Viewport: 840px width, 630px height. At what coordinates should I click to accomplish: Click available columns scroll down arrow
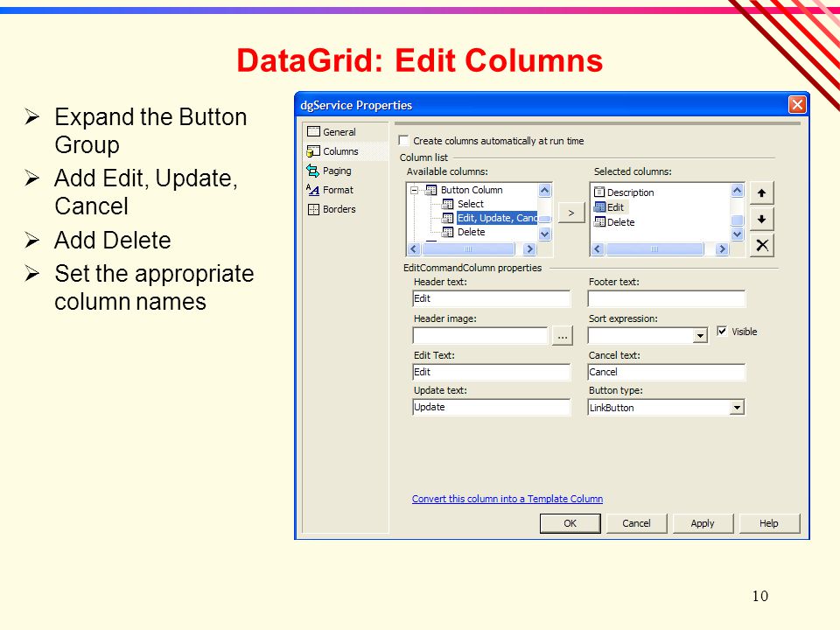[545, 234]
